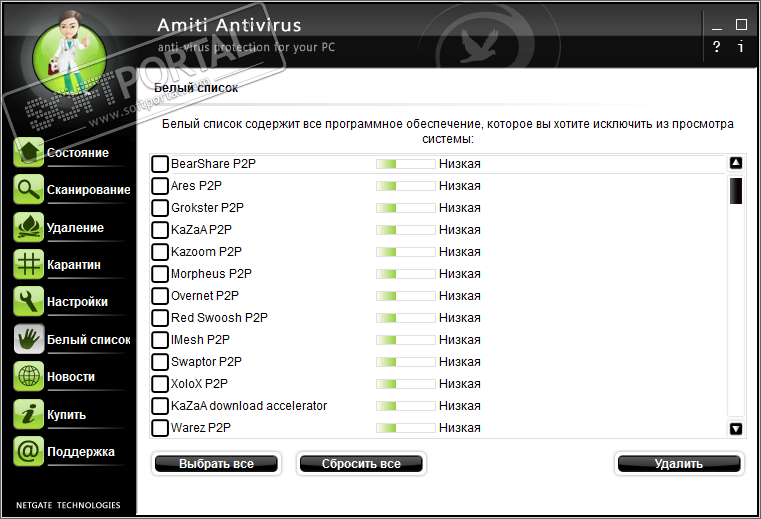Open the Белый список menu label
This screenshot has width=761, height=519.
(x=88, y=340)
